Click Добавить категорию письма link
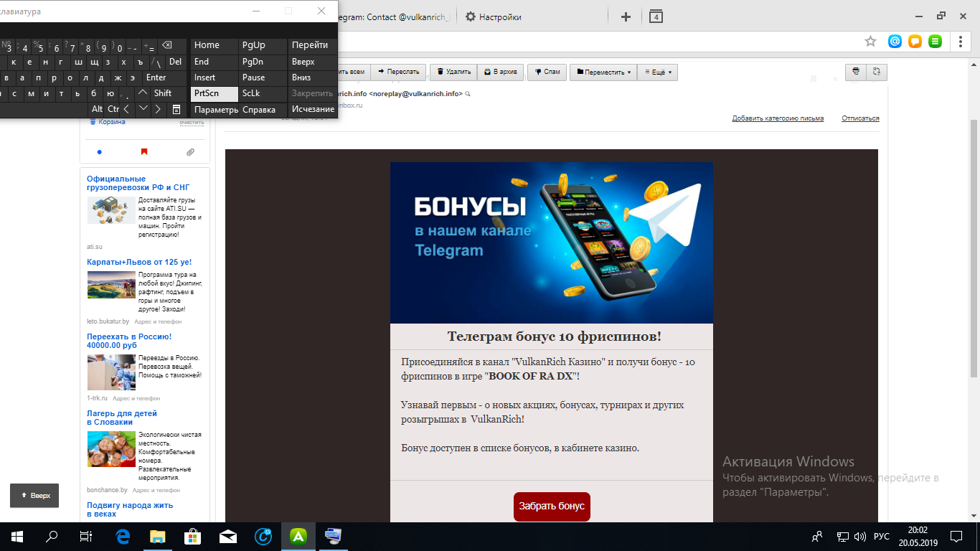This screenshot has width=980, height=551. point(778,118)
